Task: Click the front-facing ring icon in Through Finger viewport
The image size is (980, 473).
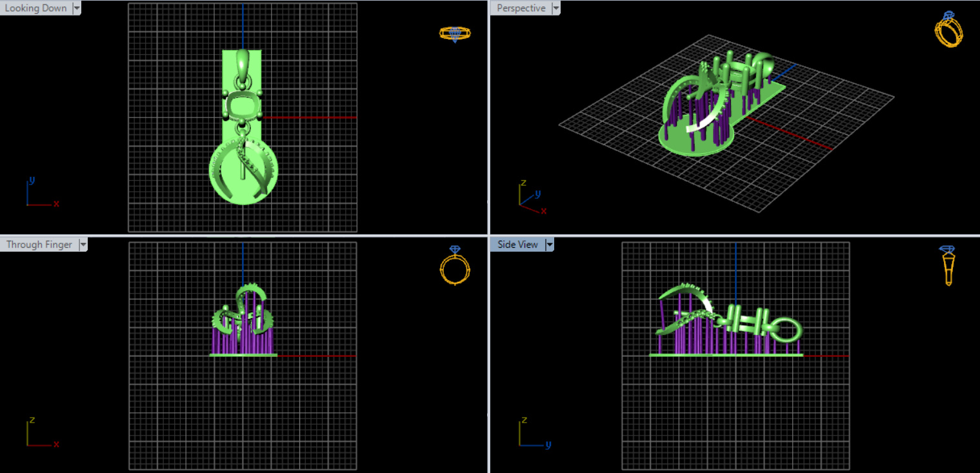Action: pyautogui.click(x=455, y=265)
